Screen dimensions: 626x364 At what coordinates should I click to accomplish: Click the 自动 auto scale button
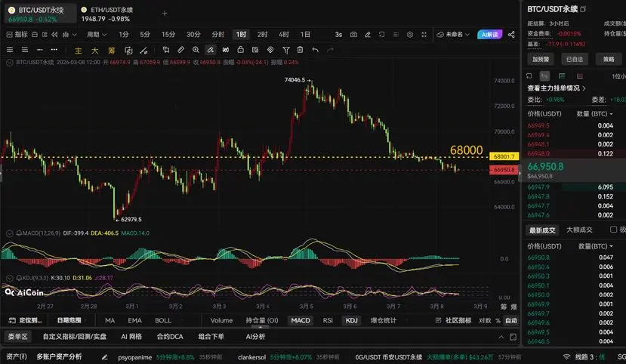point(511,320)
